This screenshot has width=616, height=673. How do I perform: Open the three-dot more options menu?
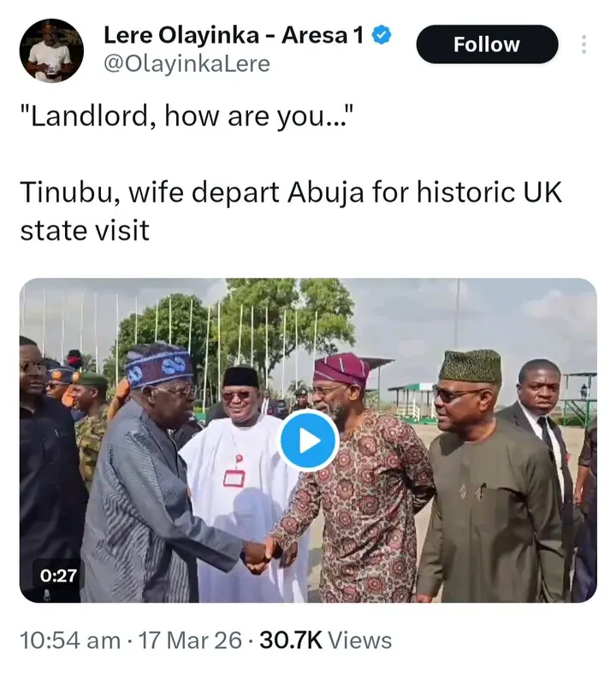click(584, 44)
